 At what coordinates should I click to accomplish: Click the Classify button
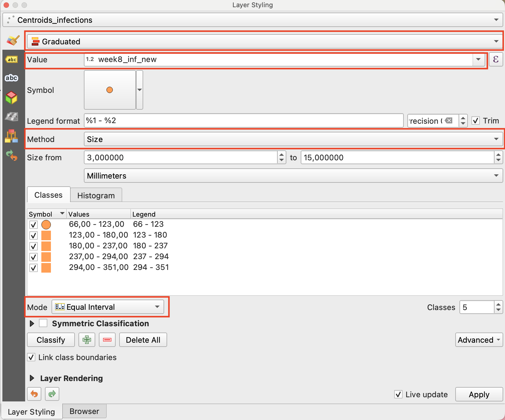click(51, 340)
